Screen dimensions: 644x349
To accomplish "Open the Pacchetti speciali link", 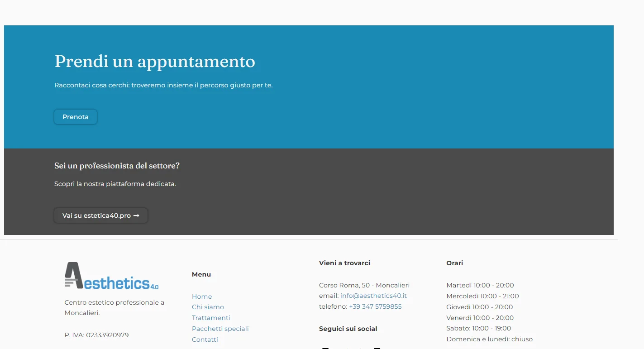I will (220, 329).
